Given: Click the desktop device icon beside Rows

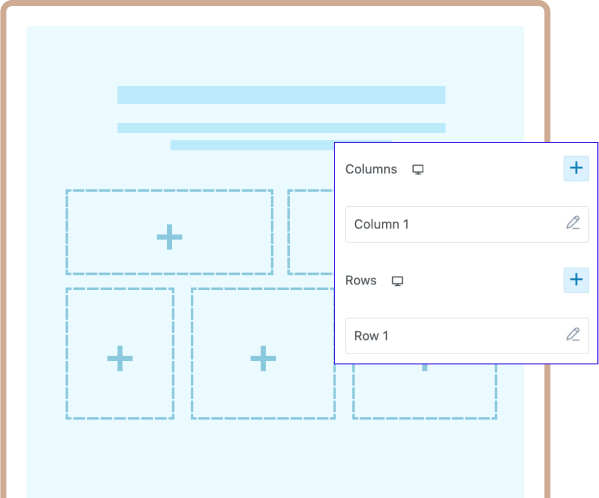Looking at the screenshot, I should click(x=397, y=281).
